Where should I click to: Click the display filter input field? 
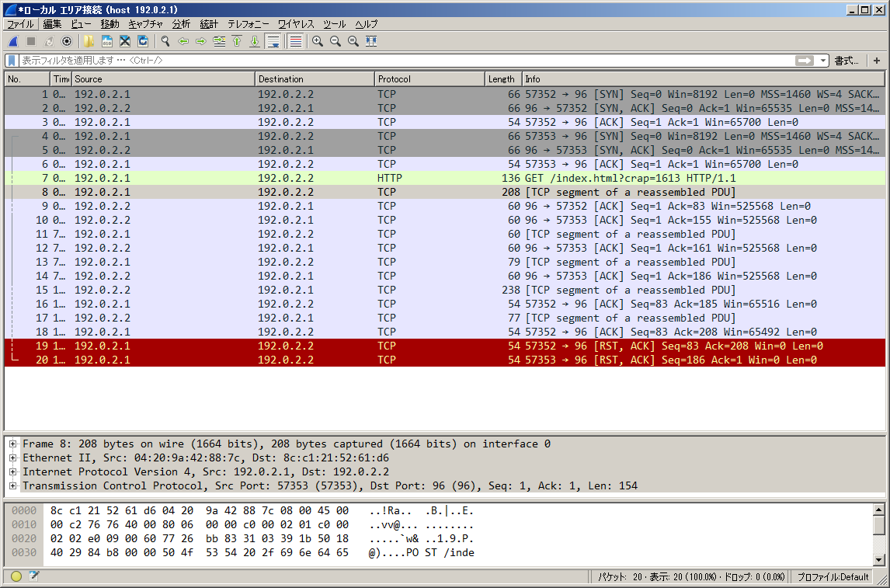click(311, 60)
